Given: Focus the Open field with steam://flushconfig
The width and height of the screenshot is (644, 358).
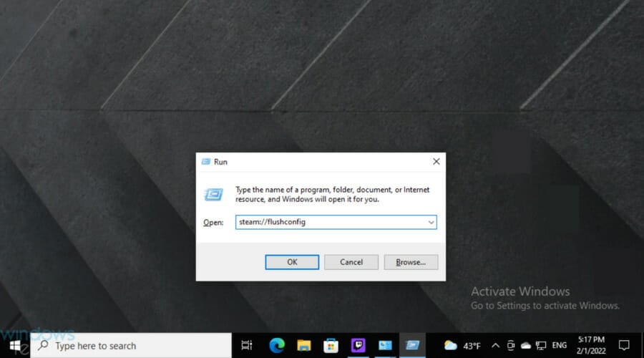Looking at the screenshot, I should pyautogui.click(x=336, y=223).
